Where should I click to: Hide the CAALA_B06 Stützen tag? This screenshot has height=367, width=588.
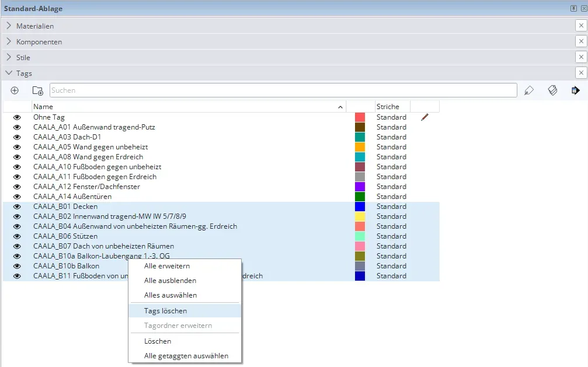click(x=17, y=236)
